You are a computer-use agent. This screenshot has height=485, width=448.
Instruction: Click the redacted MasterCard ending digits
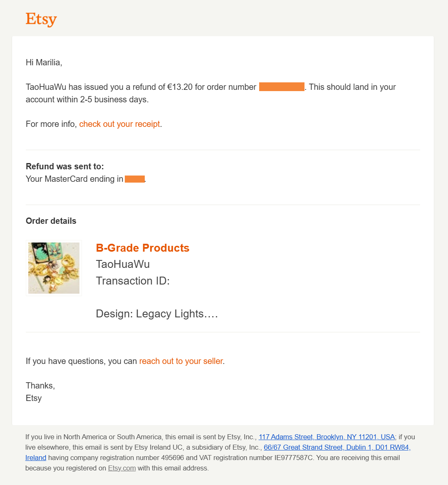coord(134,179)
